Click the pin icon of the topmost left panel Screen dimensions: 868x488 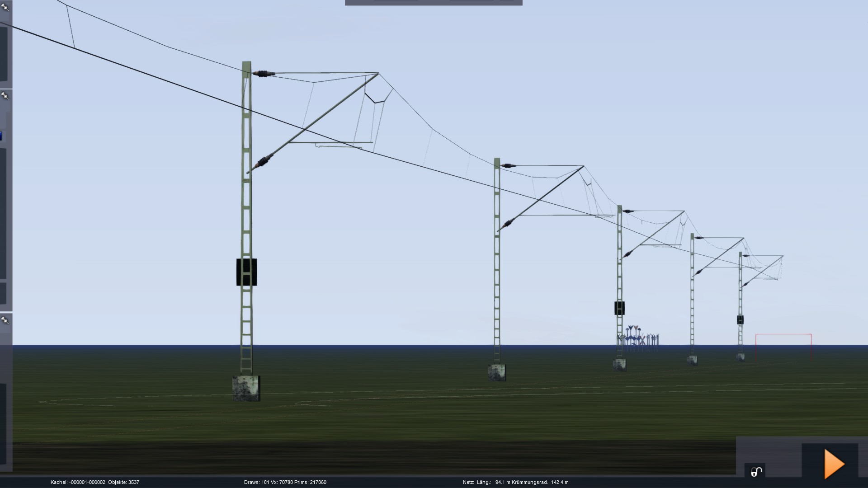(x=5, y=7)
